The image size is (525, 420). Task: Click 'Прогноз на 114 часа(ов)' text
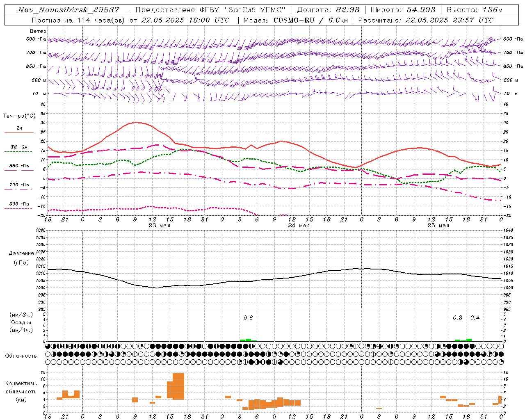click(79, 20)
